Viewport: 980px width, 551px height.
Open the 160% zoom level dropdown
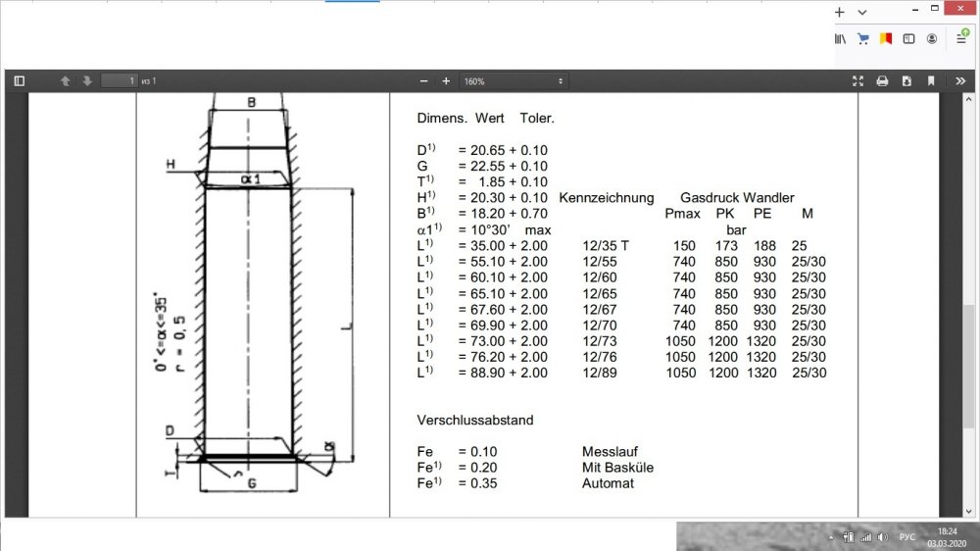click(514, 80)
